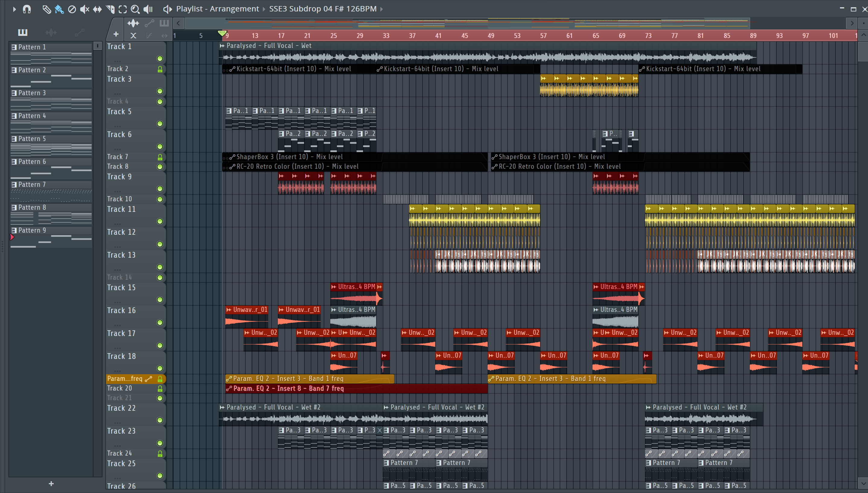Show patterns in the picker panel
Viewport: 868px width, 493px height.
23,32
